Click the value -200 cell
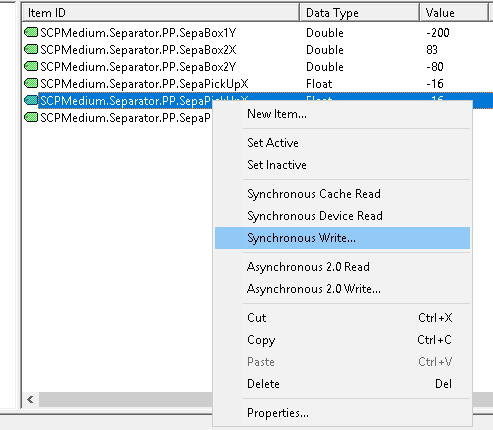The height and width of the screenshot is (430, 493). coord(438,33)
